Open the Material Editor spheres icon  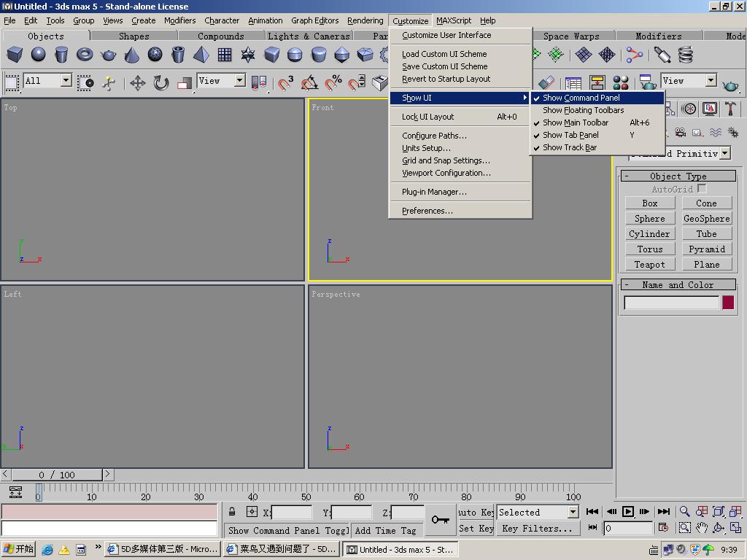[x=621, y=83]
